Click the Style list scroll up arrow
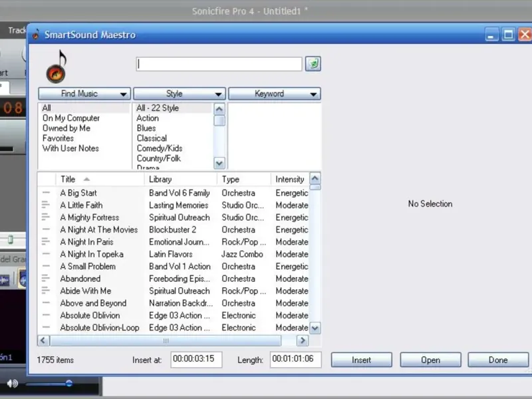532x399 pixels. pos(219,109)
